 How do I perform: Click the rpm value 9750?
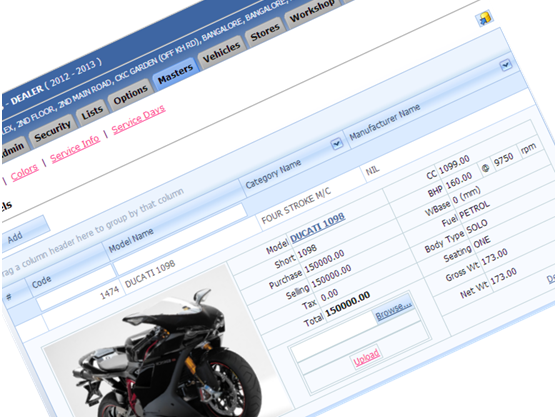pos(504,159)
